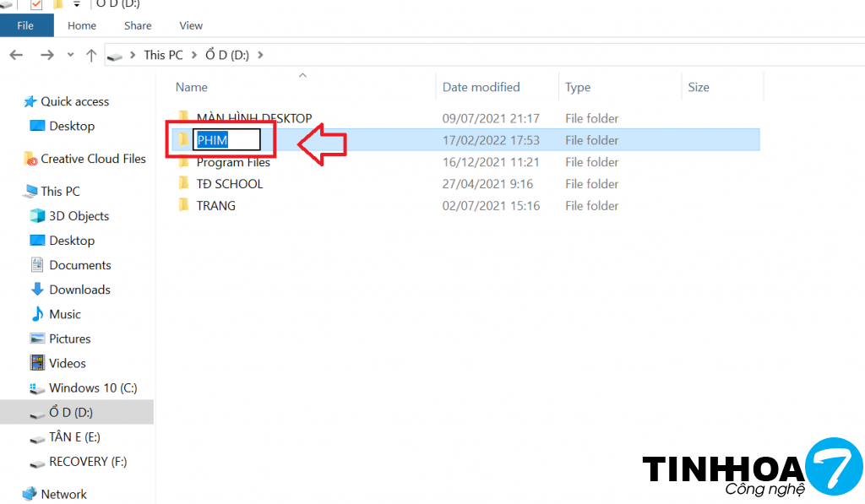Image resolution: width=865 pixels, height=504 pixels.
Task: Click the Forward navigation arrow
Action: point(46,55)
